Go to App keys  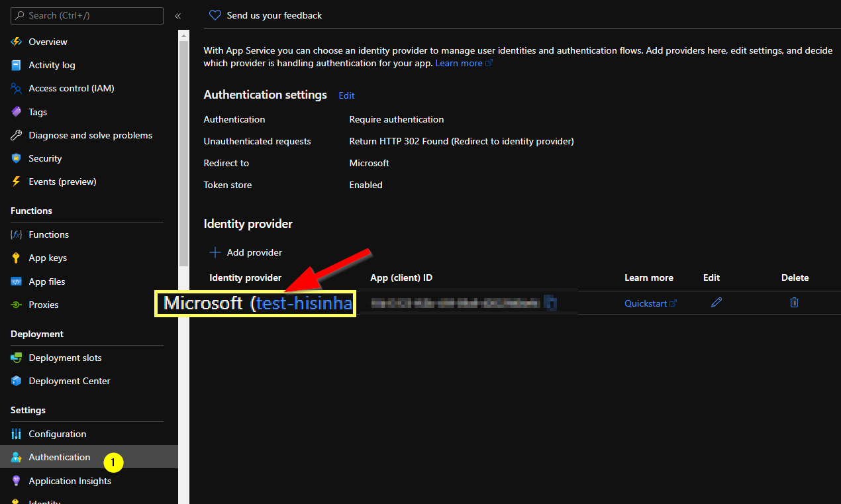[89, 258]
